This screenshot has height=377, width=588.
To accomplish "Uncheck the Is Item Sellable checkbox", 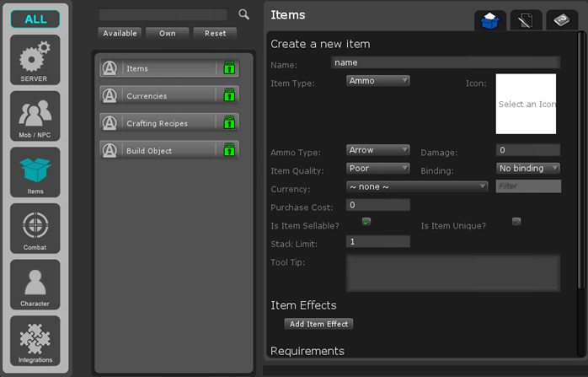I will click(366, 222).
